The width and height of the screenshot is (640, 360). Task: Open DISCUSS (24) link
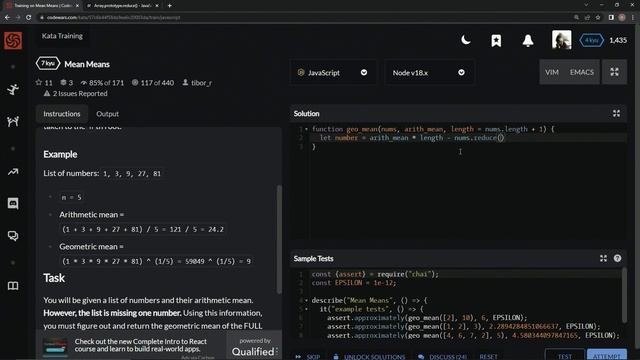(x=442, y=356)
